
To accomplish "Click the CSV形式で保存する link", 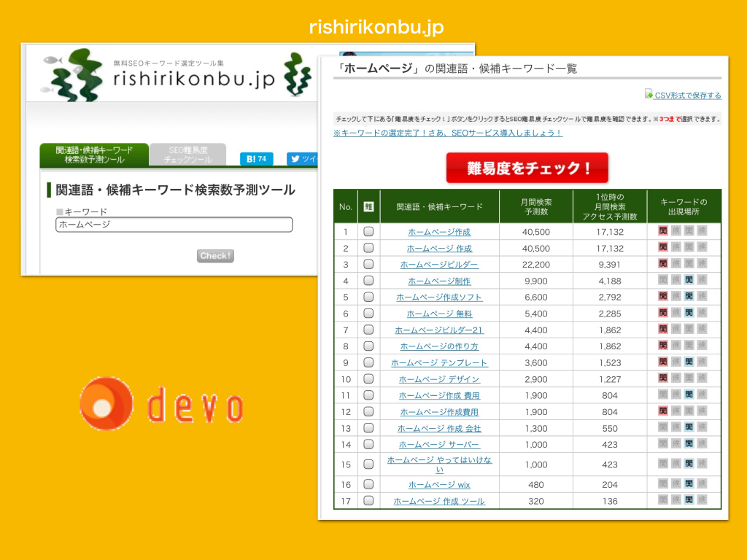I will (687, 96).
